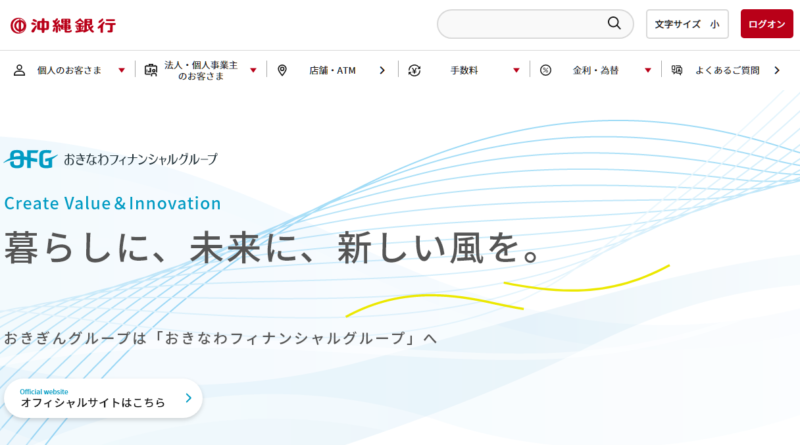Click the 文字サイズ label
Viewport: 800px width, 445px height.
pos(678,24)
